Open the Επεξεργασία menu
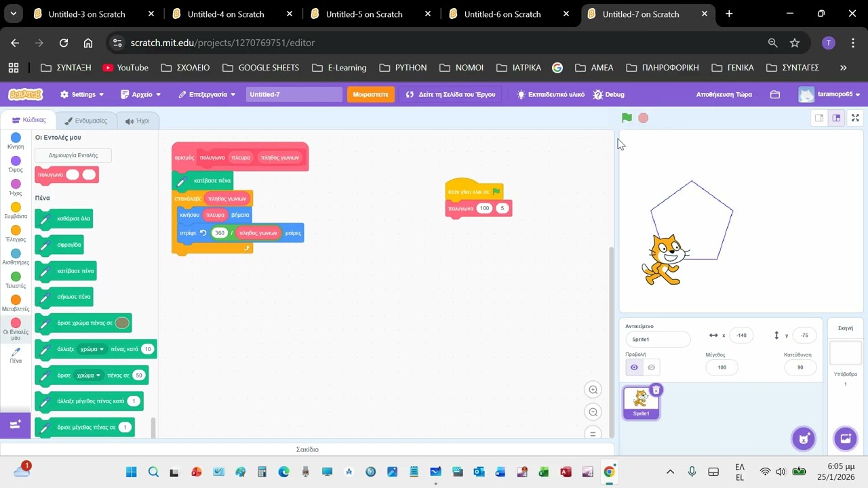868x488 pixels. (207, 94)
